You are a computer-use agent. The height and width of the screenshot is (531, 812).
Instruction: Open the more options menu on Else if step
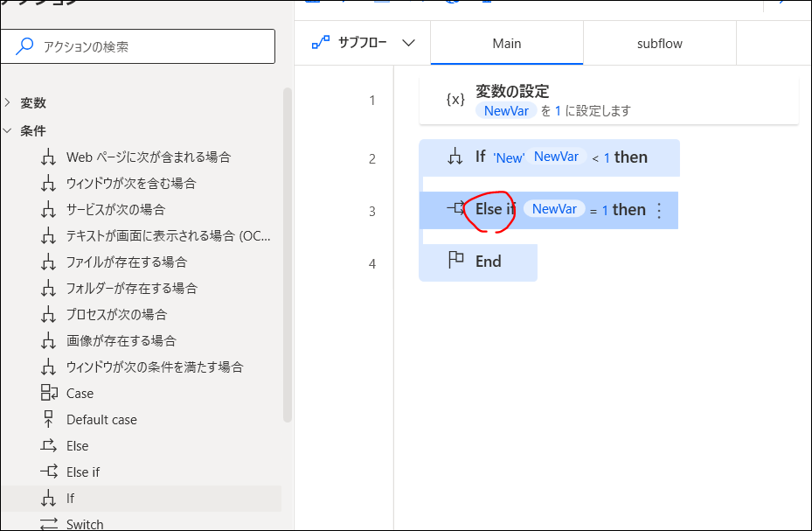(x=659, y=210)
